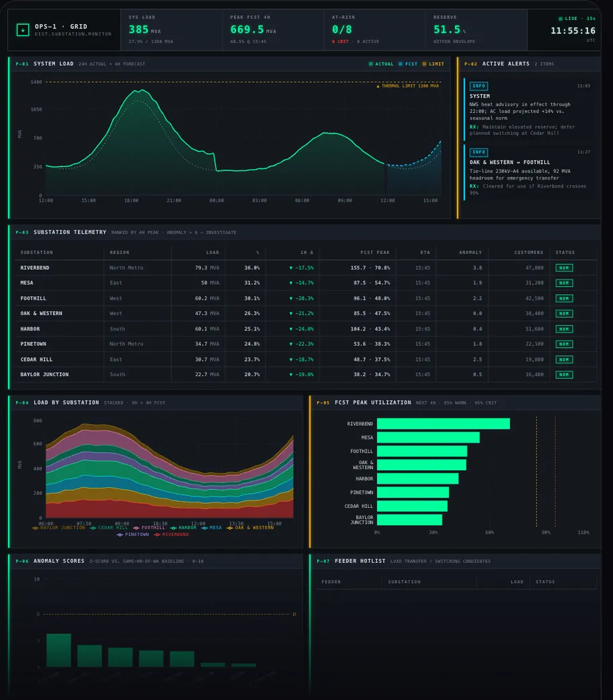This screenshot has height=700, width=613.
Task: Toggle the LIMIT series in the System Load legend
Action: [434, 64]
